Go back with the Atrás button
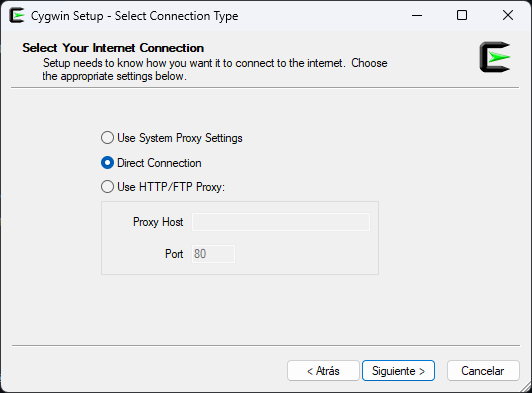The width and height of the screenshot is (532, 393). (323, 371)
